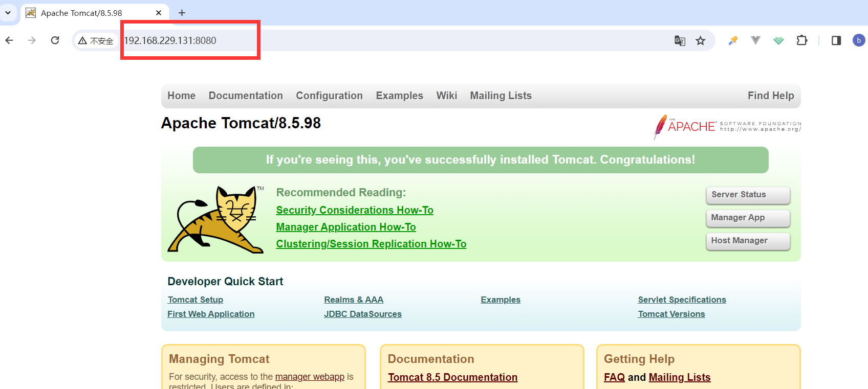Viewport: 868px width, 389px height.
Task: Click the green Congratulations banner text
Action: [481, 159]
